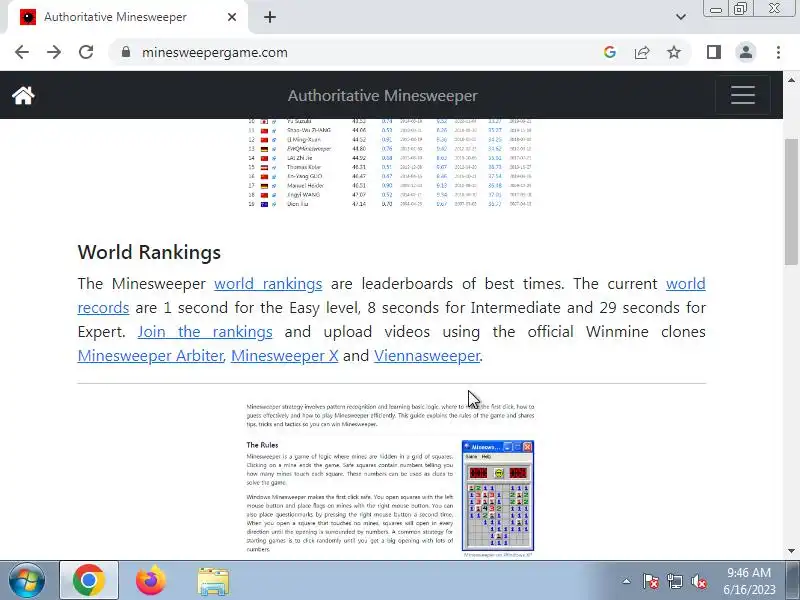This screenshot has height=600, width=800.
Task: Open Action Center flag icon
Action: pos(650,581)
